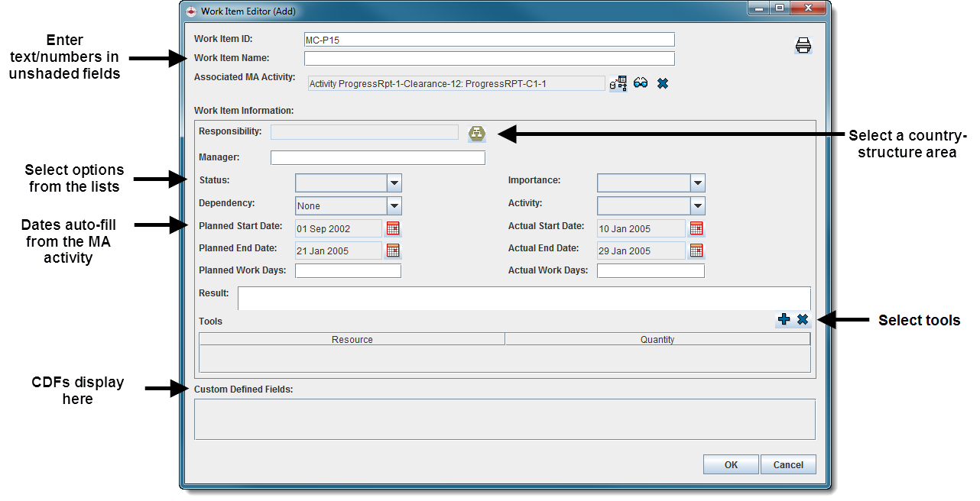Expand the Status dropdown list
Viewport: 980px width, 501px height.
click(x=394, y=183)
